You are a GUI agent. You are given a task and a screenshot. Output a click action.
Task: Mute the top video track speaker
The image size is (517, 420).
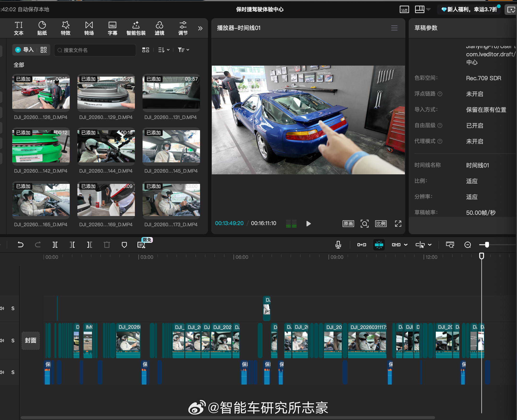2,308
